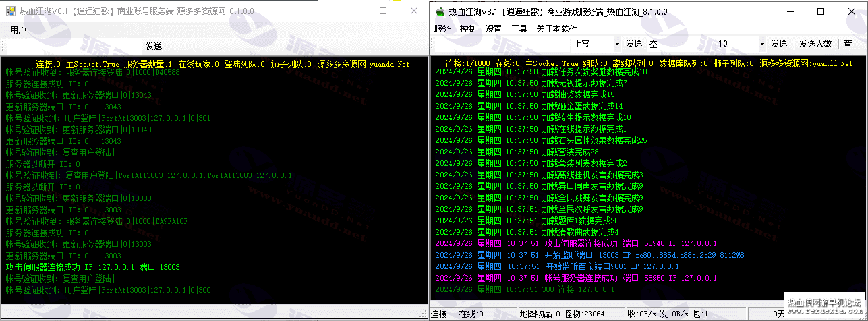
Task: Maximize the account server window
Action: pyautogui.click(x=383, y=11)
